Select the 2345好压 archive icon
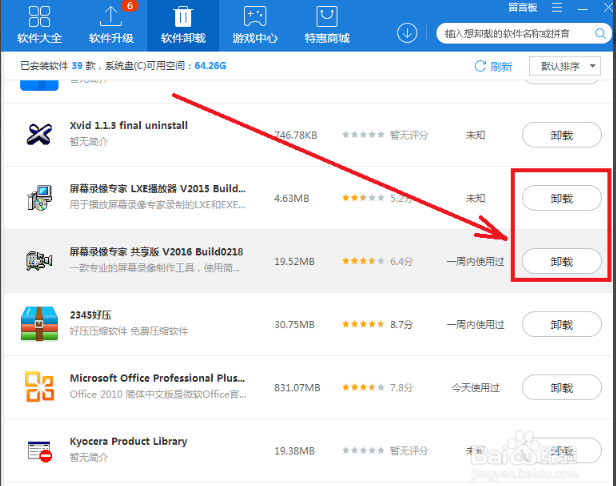Image resolution: width=616 pixels, height=486 pixels. pos(40,324)
